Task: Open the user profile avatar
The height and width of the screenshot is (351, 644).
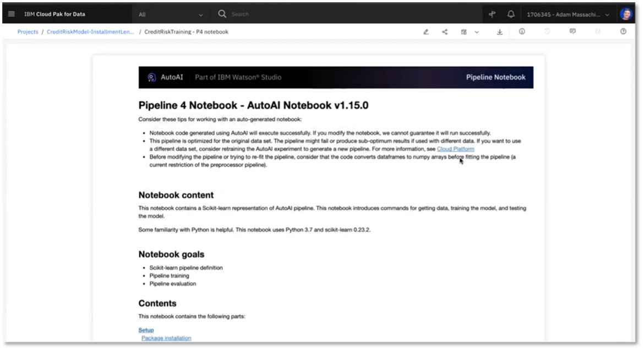Action: pyautogui.click(x=626, y=14)
